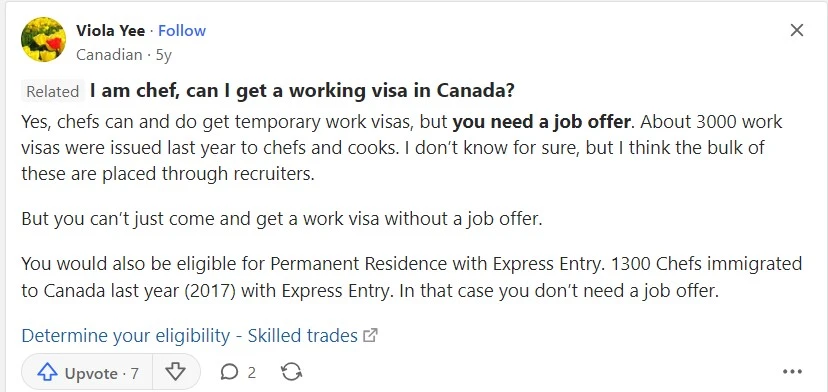Click the paragraph about Express Entry
Viewport: 828px width, 392px height.
click(412, 277)
